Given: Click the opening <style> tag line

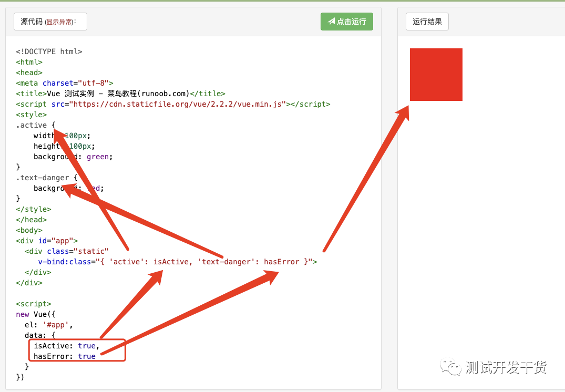Looking at the screenshot, I should (32, 115).
